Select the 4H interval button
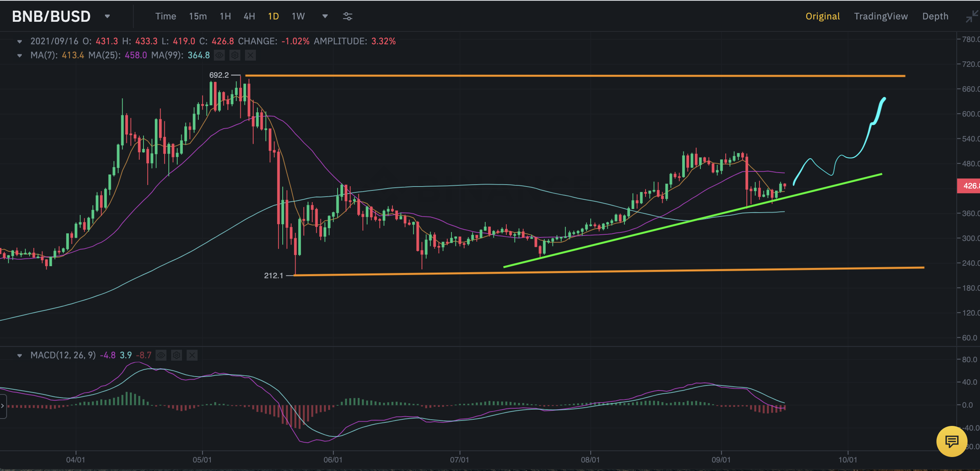The image size is (980, 471). [x=249, y=16]
